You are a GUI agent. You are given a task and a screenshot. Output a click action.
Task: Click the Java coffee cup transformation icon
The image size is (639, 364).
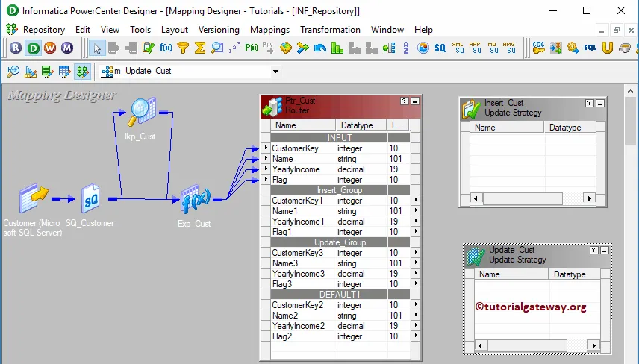click(x=624, y=48)
